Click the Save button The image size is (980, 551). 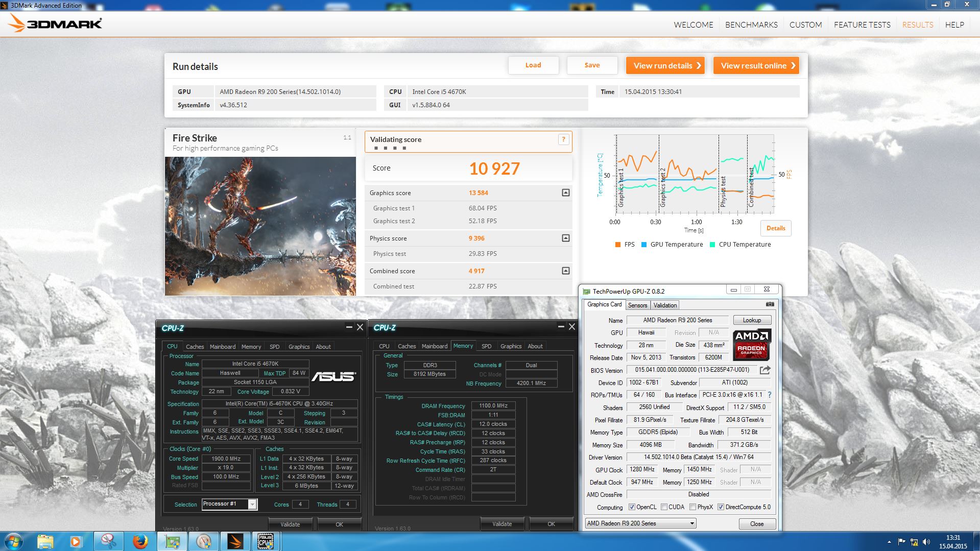[592, 65]
